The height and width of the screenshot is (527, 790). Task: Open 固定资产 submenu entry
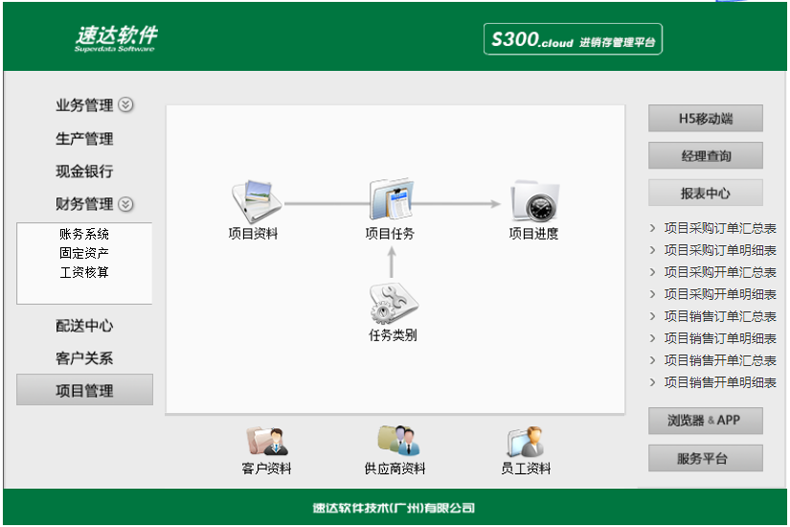pyautogui.click(x=84, y=253)
